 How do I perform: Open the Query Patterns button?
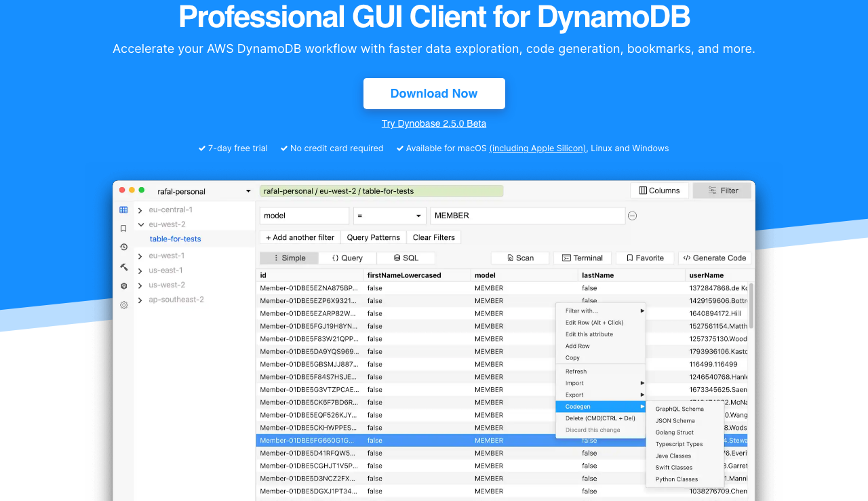[374, 237]
